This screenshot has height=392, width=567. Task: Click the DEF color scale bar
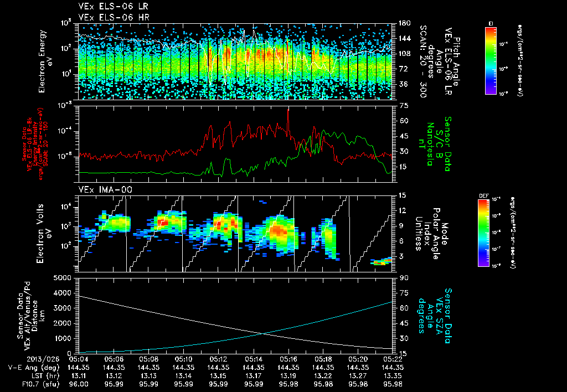tap(484, 233)
